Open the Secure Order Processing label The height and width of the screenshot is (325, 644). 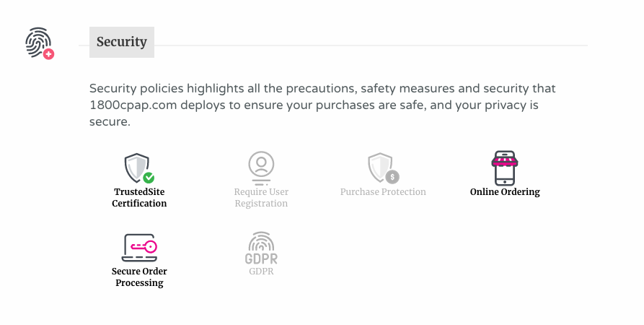tap(139, 277)
